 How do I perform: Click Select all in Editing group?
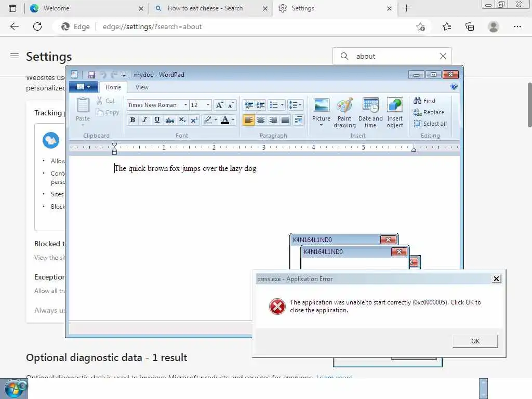430,124
